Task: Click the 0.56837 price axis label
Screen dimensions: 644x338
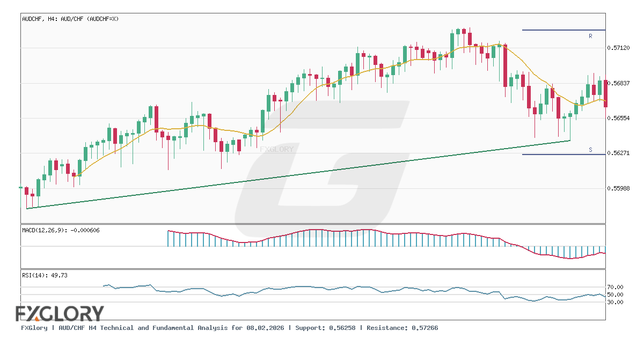Action: tap(619, 83)
